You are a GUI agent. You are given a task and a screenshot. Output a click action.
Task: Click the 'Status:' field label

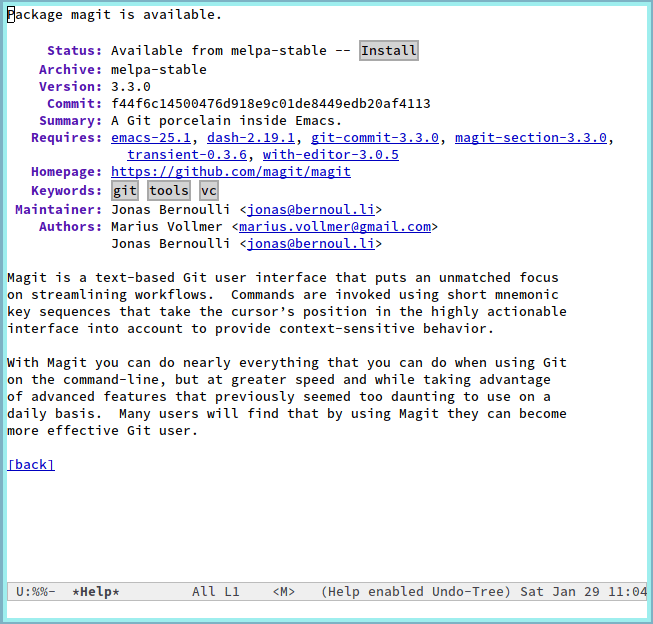tap(75, 50)
